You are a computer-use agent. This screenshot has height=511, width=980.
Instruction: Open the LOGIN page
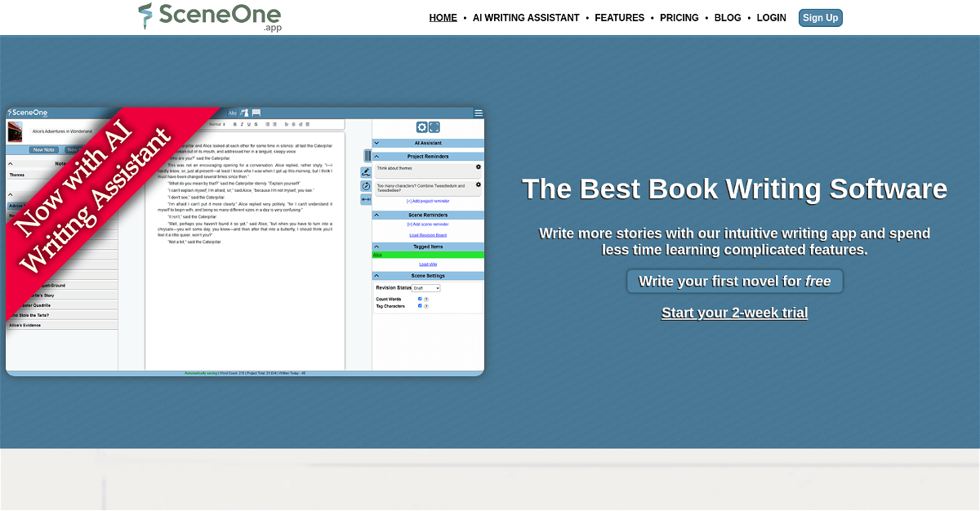click(771, 18)
